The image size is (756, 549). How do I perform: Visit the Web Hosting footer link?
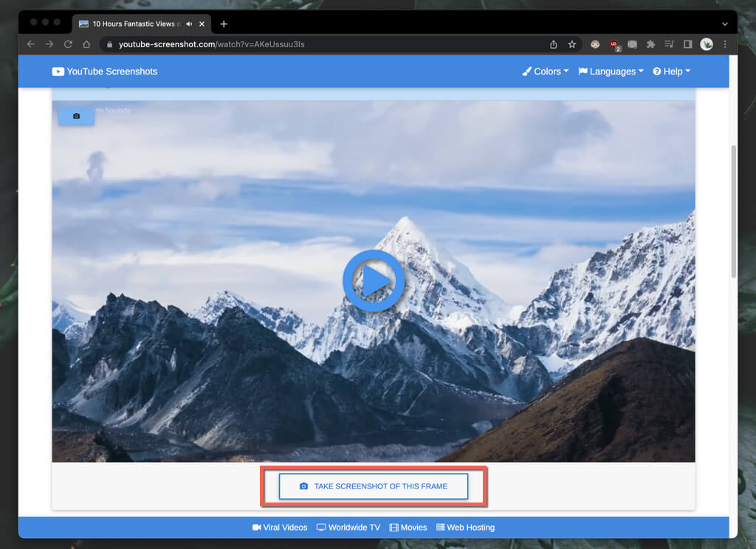(x=465, y=528)
